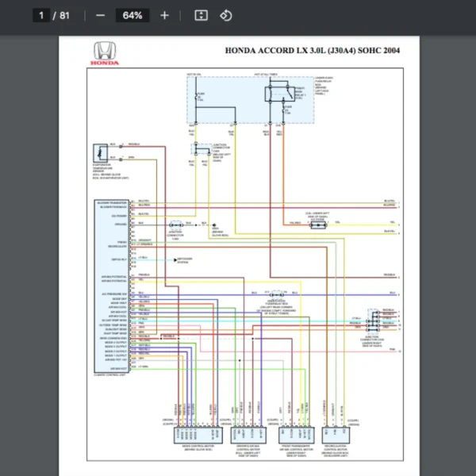Click the recirculation control motor connector
476x476 pixels.
[342, 435]
